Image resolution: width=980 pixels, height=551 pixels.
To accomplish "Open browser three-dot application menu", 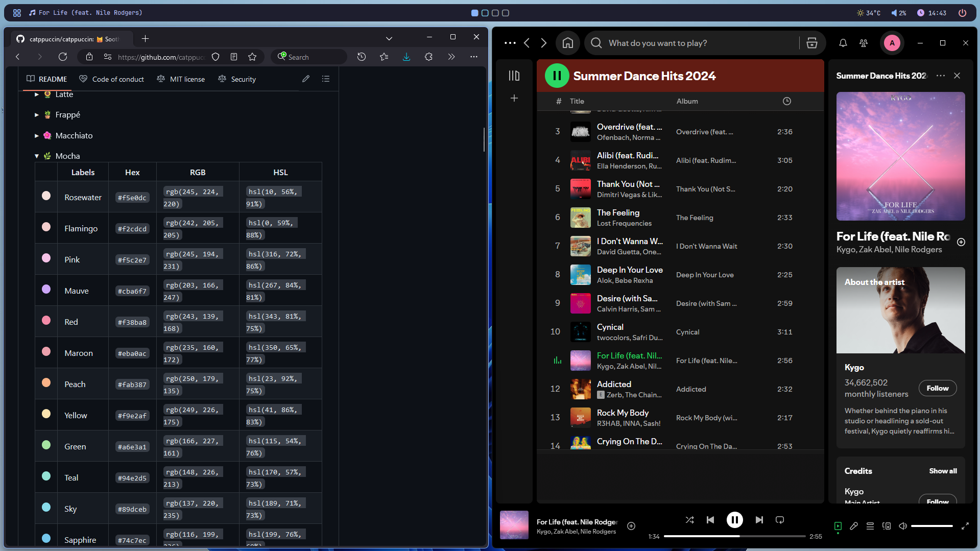I will click(474, 57).
